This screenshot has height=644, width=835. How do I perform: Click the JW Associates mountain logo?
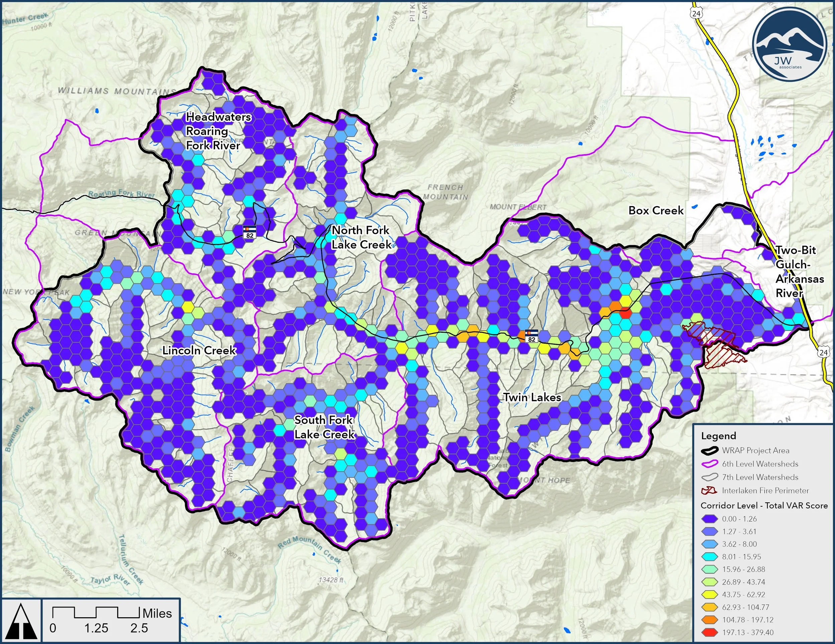click(x=790, y=45)
